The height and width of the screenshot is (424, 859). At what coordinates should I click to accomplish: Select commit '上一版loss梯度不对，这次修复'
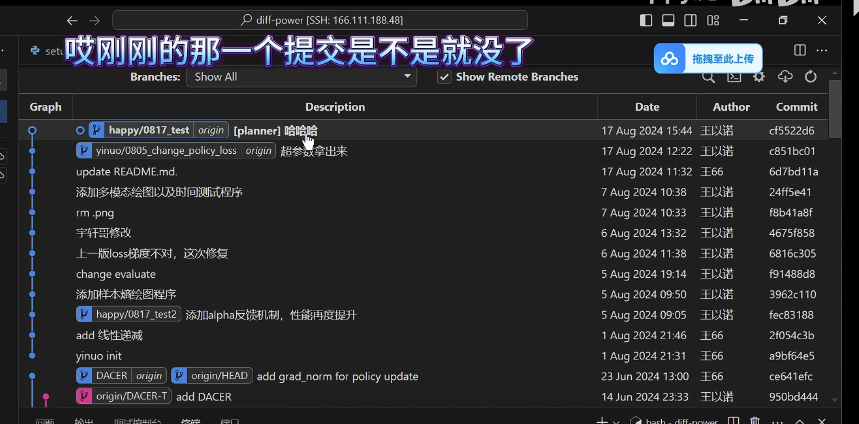(x=152, y=254)
